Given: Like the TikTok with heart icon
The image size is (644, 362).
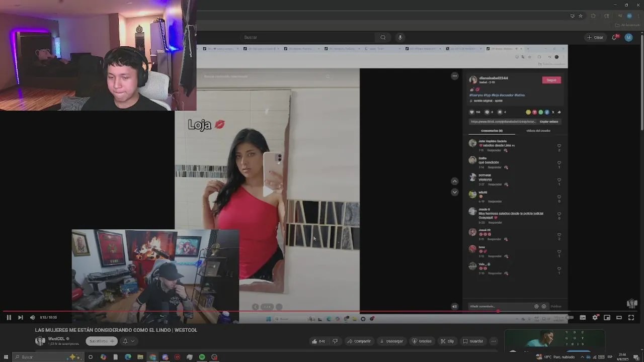Looking at the screenshot, I should 472,112.
